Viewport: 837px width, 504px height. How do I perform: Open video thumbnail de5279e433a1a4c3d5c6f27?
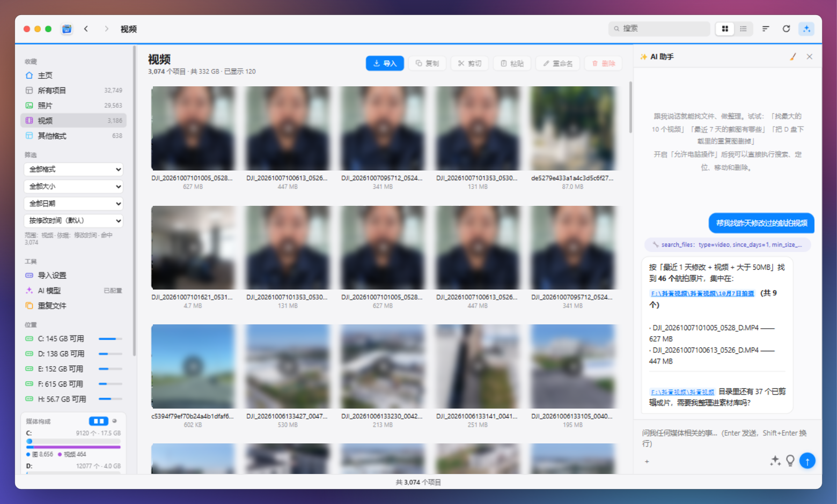coord(572,129)
